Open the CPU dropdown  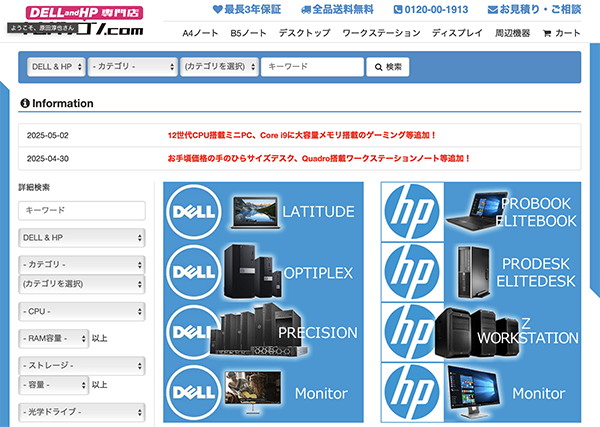[x=82, y=311]
